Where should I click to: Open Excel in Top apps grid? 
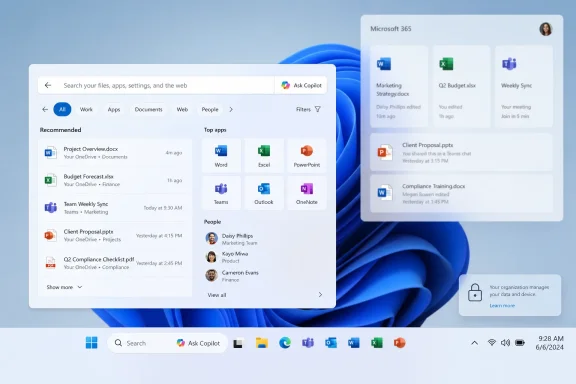pyautogui.click(x=264, y=156)
